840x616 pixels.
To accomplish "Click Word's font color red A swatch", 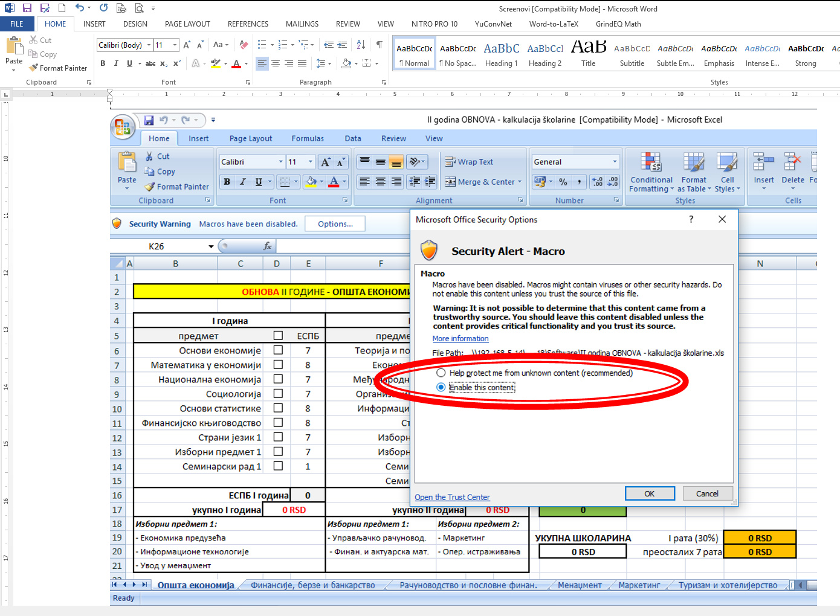I will pyautogui.click(x=236, y=63).
